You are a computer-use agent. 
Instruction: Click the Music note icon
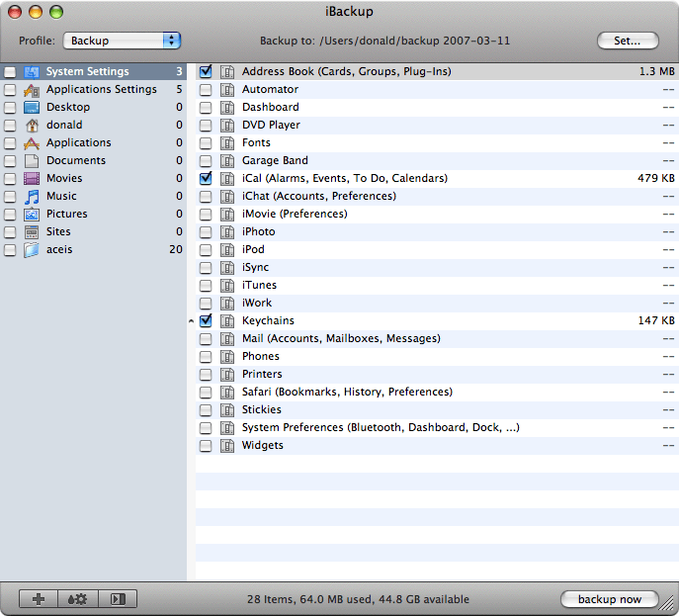[32, 197]
